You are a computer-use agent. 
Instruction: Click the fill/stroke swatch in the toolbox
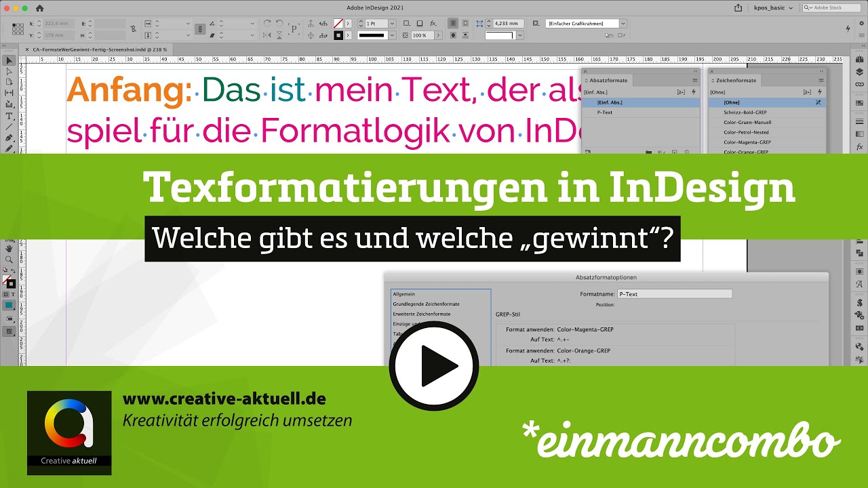tap(9, 281)
